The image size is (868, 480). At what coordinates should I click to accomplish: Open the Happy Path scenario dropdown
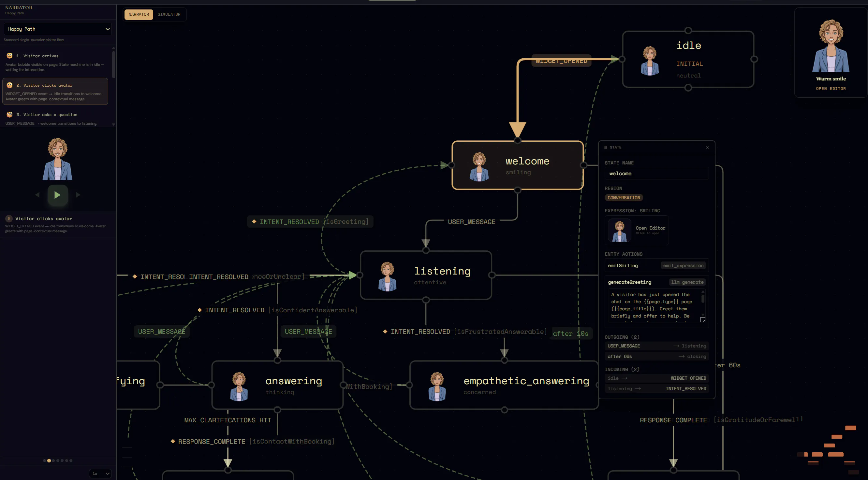pos(58,29)
